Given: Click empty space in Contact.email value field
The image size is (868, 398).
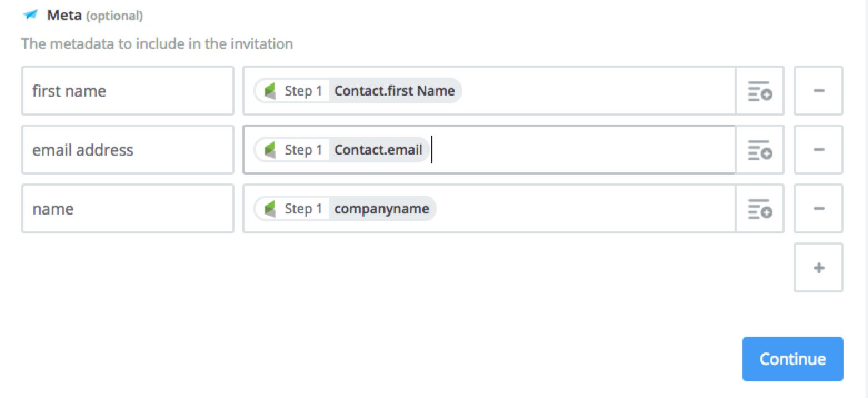Looking at the screenshot, I should pos(583,150).
